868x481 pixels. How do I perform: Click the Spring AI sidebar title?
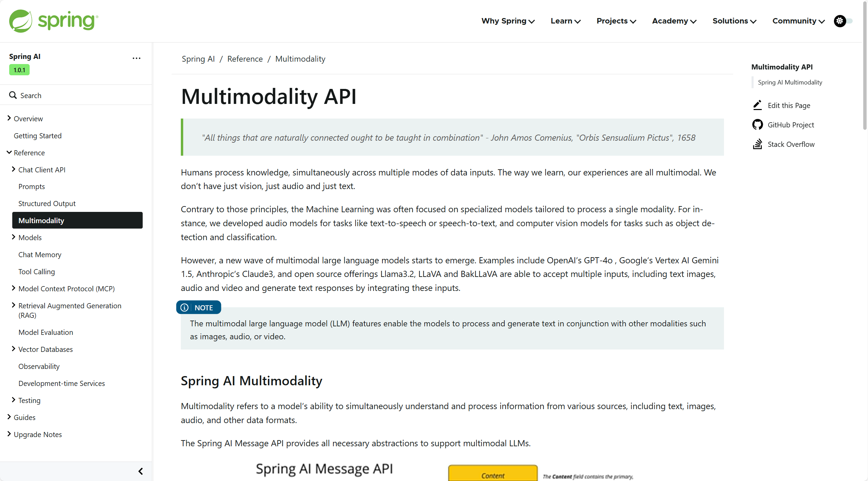click(25, 57)
